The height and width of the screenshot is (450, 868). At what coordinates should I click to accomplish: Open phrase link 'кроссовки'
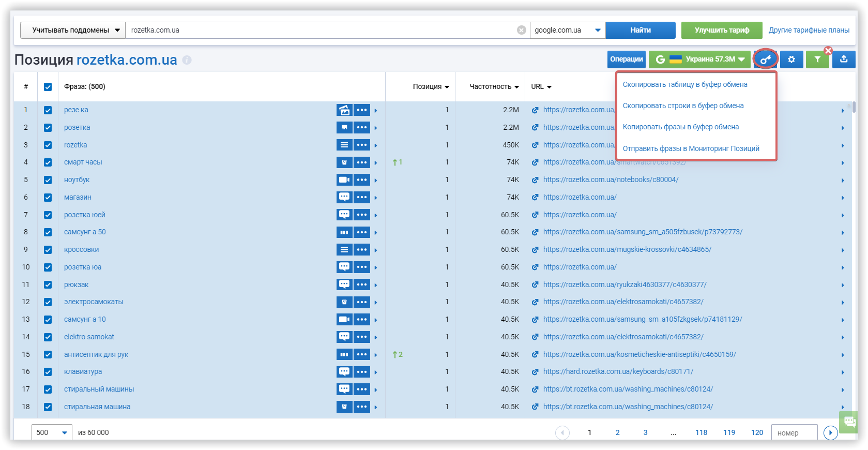tap(81, 249)
